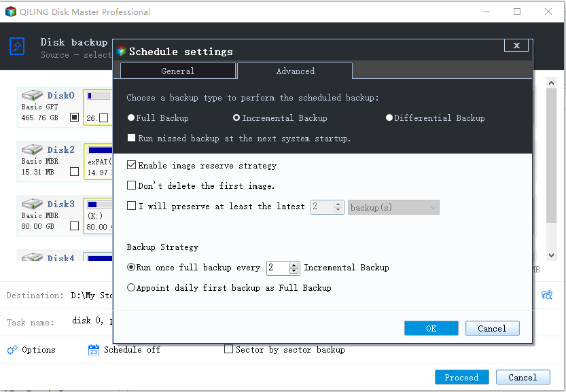
Task: Check Don't delete the first image
Action: [x=131, y=185]
